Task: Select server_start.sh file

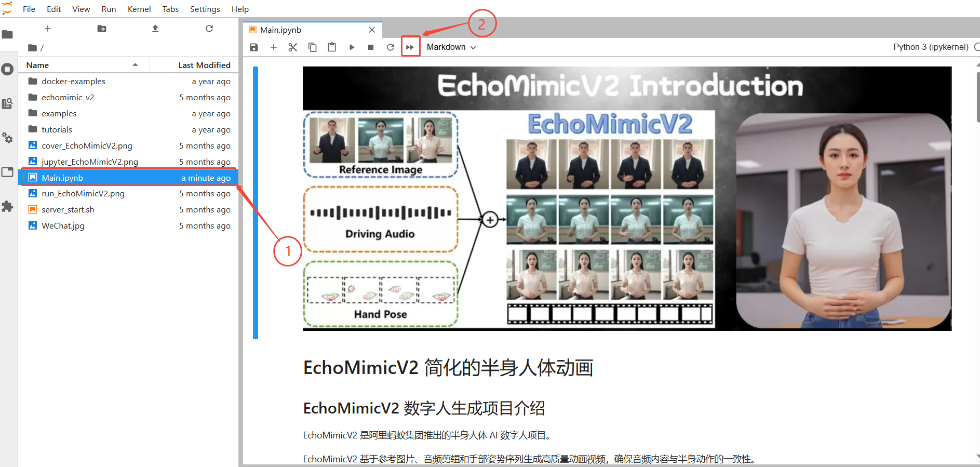Action: click(x=129, y=210)
